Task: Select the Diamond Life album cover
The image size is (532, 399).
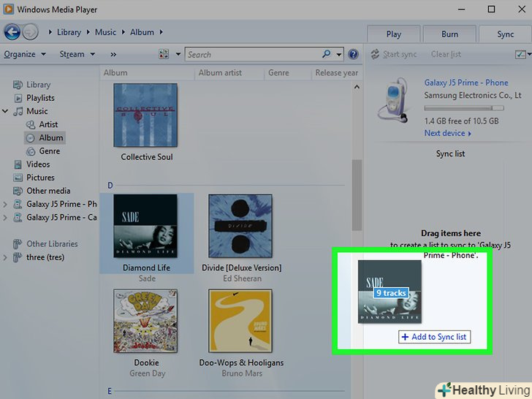Action: (x=145, y=226)
